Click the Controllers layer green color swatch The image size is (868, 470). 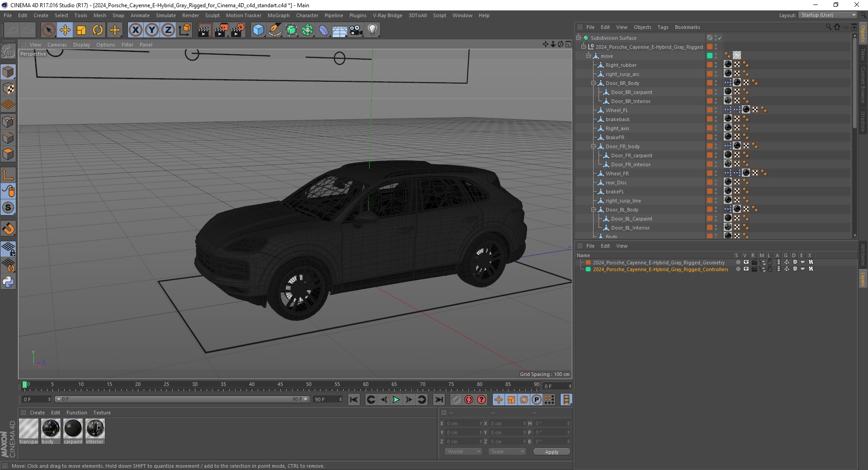tap(588, 269)
